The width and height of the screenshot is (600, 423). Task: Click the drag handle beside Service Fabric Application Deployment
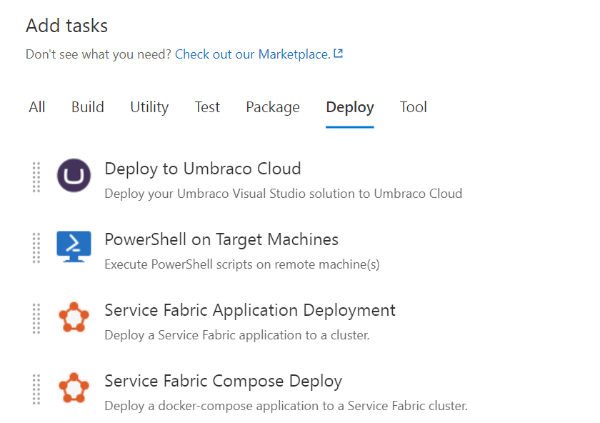(x=36, y=318)
